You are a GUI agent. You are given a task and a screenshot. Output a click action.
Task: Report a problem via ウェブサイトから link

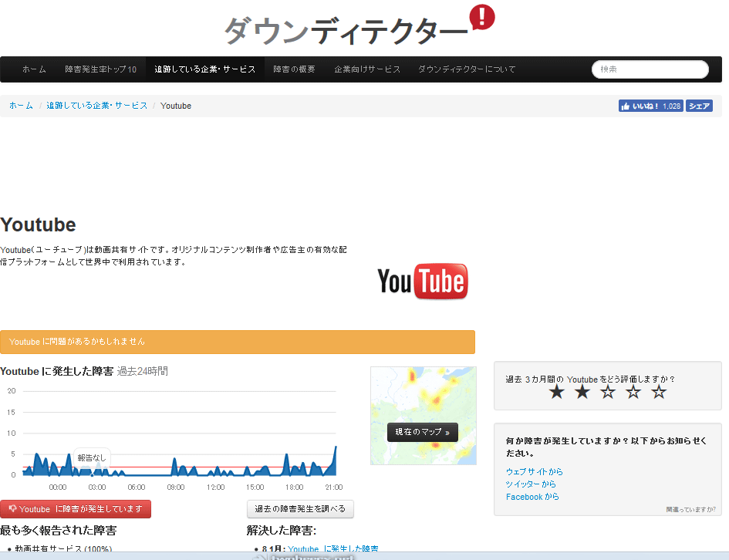coord(534,472)
